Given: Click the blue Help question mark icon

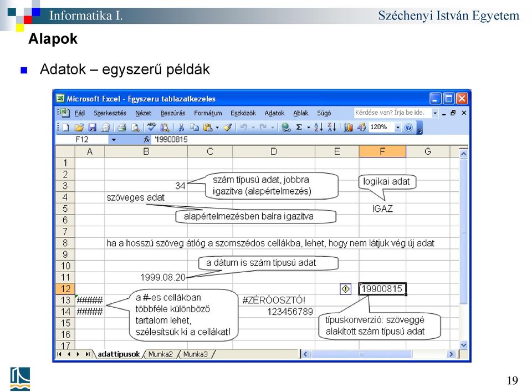Looking at the screenshot, I should [408, 128].
